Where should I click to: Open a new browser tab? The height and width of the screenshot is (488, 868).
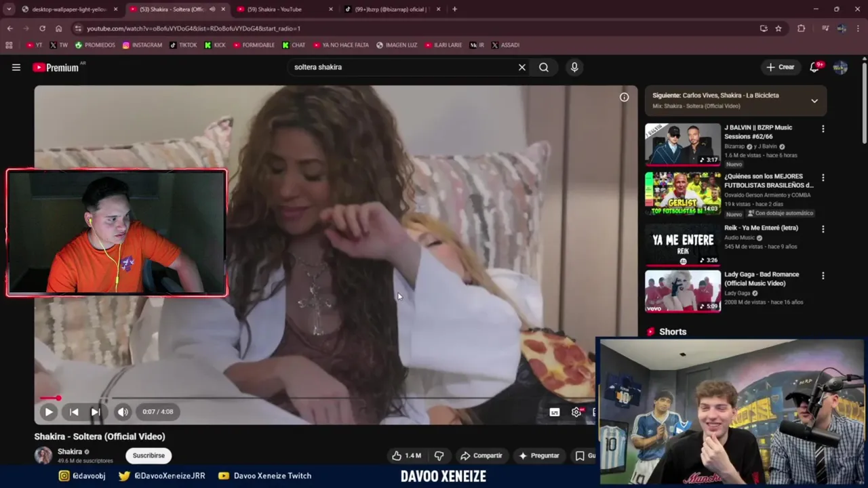(454, 9)
